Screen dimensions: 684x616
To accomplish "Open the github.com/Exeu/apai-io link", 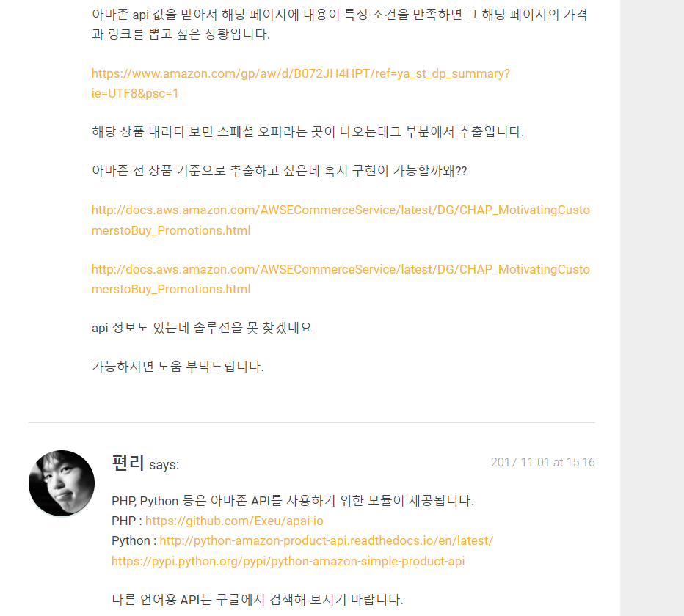I will (234, 521).
